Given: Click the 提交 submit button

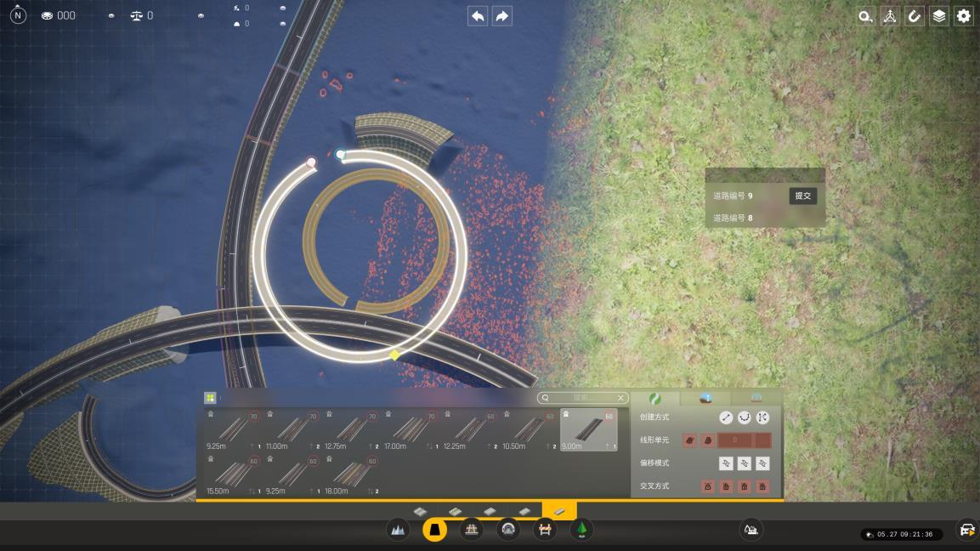Looking at the screenshot, I should [803, 196].
